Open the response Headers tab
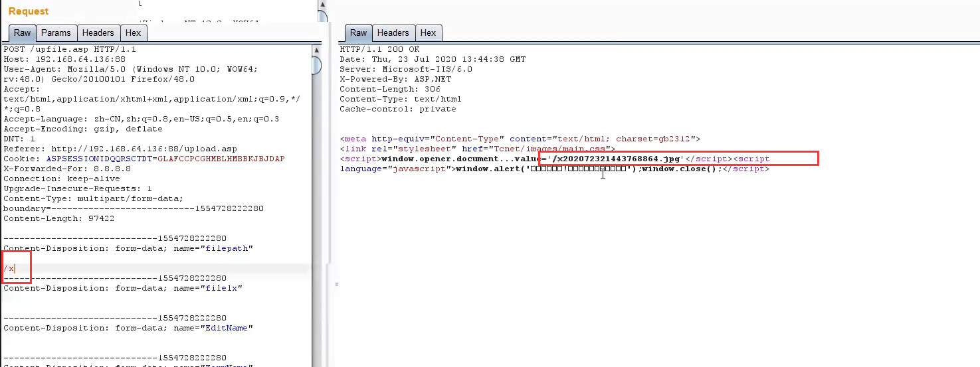This screenshot has width=980, height=367. tap(393, 33)
